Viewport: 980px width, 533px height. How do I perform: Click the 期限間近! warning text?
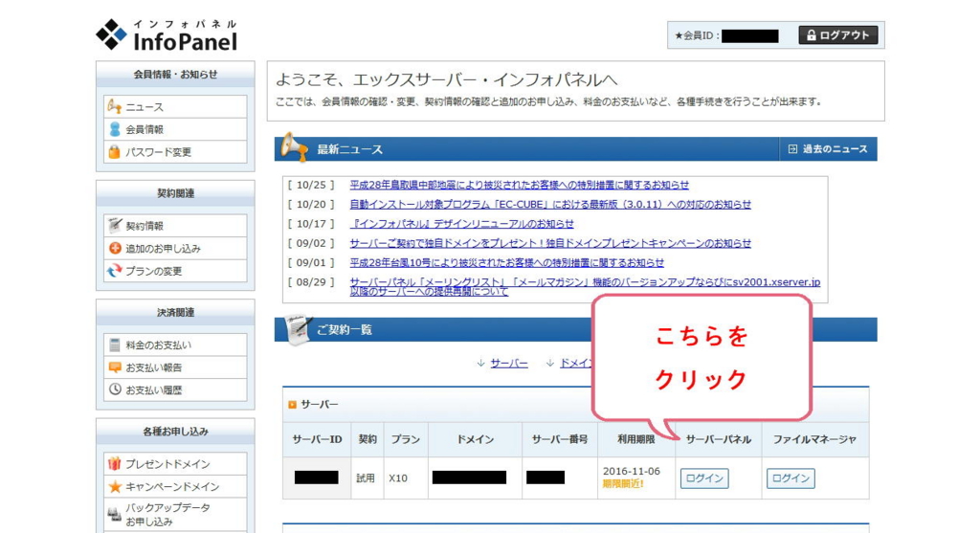click(622, 483)
